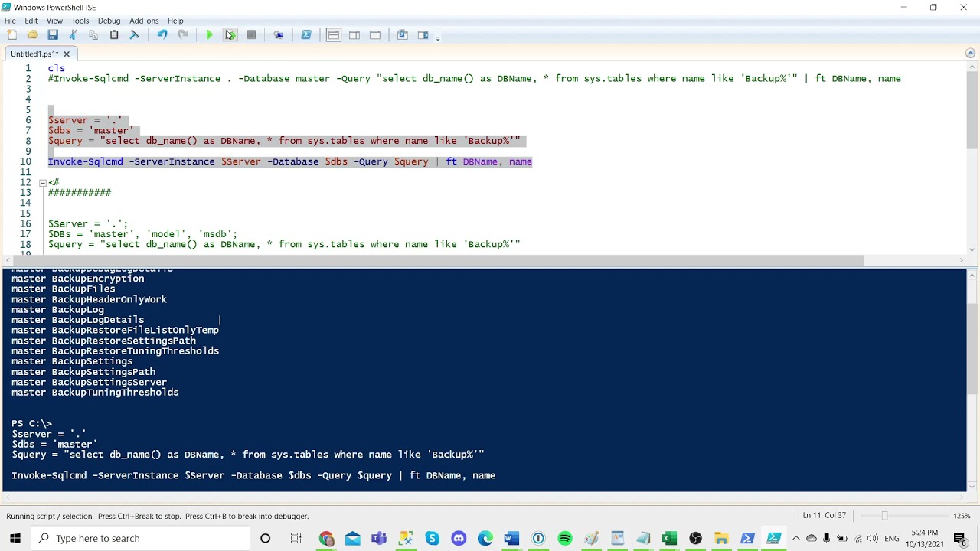Clear the console pane icon

point(135,35)
